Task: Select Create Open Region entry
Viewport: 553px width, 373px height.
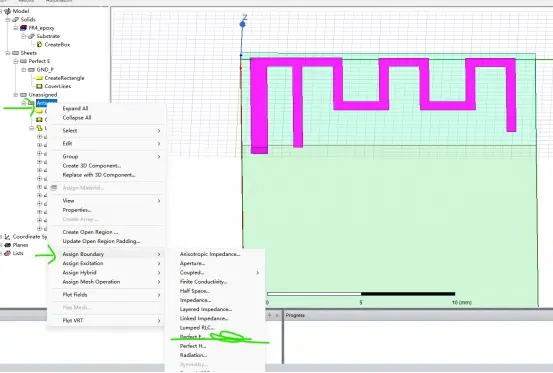Action: tap(90, 232)
